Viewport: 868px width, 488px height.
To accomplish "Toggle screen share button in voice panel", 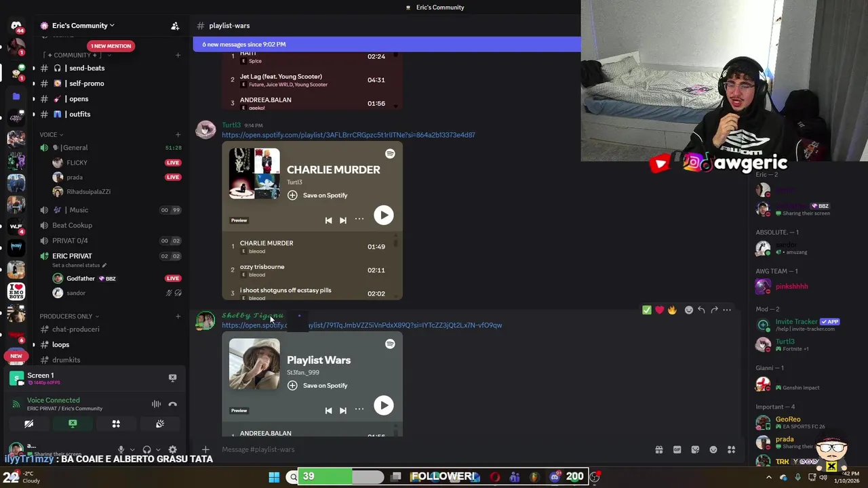I will coord(73,424).
